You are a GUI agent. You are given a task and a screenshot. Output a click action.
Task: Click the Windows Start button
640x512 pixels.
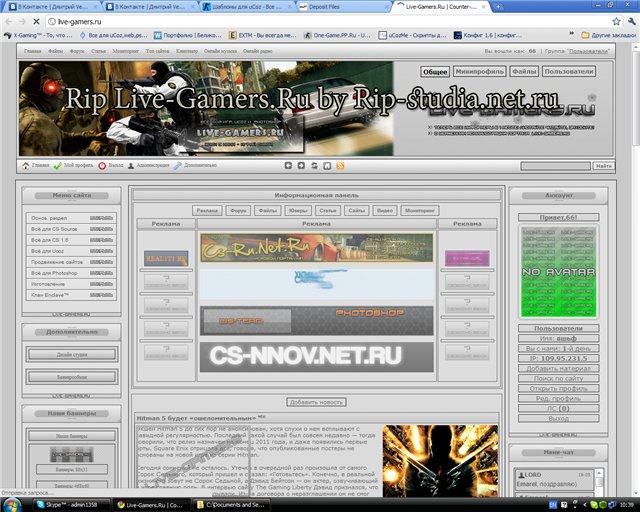click(x=12, y=505)
